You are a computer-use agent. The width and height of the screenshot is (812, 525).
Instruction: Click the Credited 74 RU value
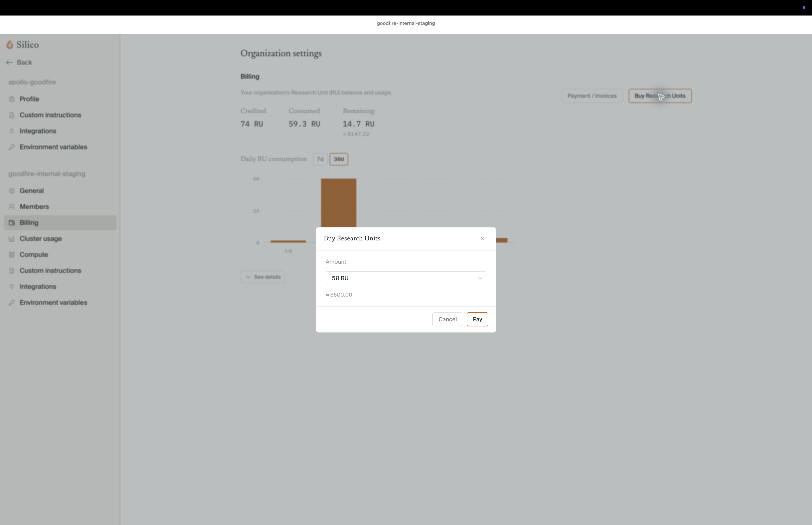(x=252, y=124)
